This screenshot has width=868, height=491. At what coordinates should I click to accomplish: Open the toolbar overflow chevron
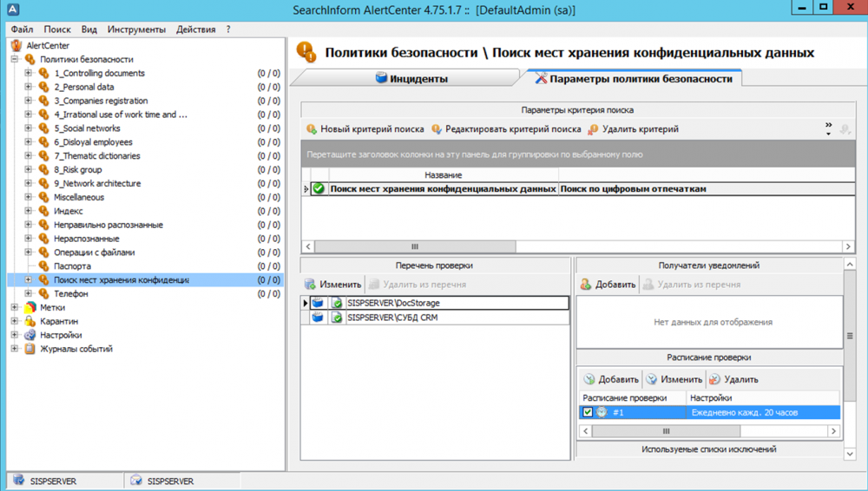tap(828, 128)
